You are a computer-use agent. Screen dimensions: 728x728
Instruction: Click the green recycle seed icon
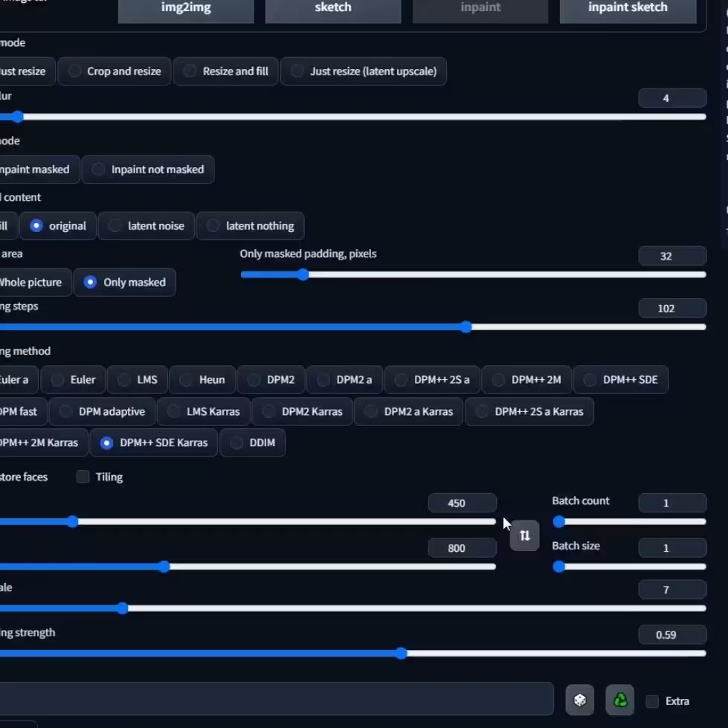[620, 700]
